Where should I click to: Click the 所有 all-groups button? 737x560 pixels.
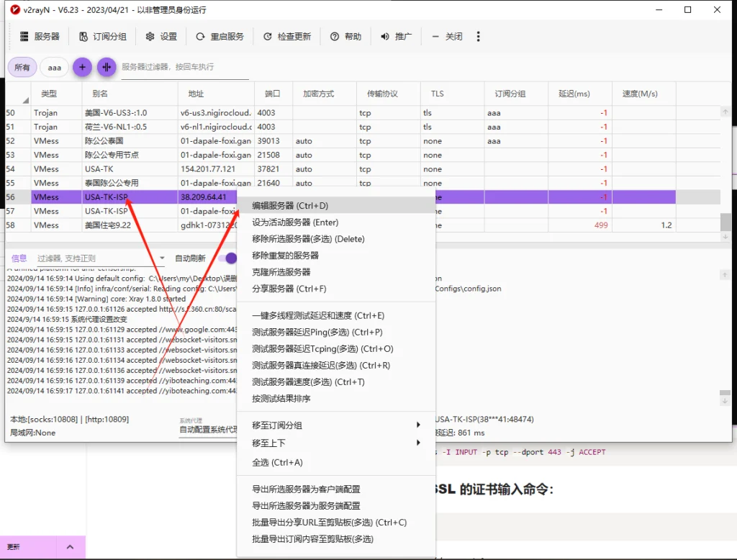(x=22, y=67)
